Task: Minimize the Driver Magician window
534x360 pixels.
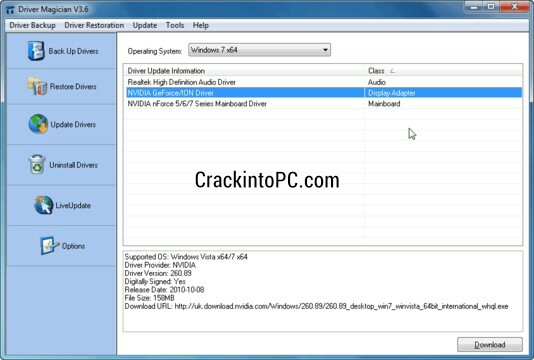Action: (x=474, y=7)
